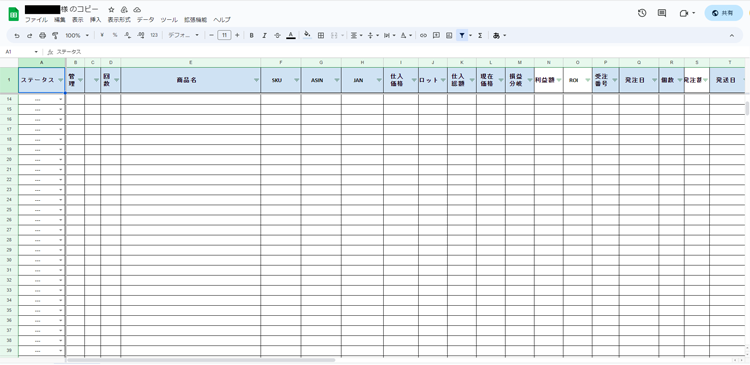Click the functions sigma icon

(480, 35)
